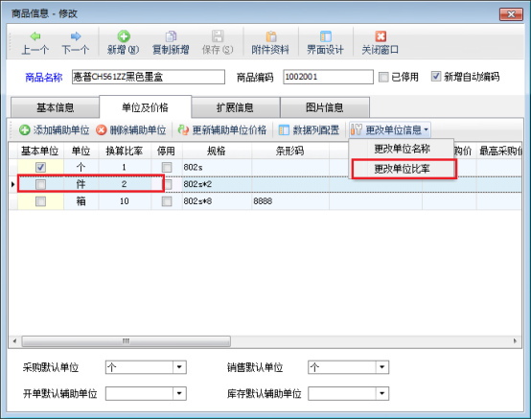Viewport: 531px width, 420px height.
Task: Uncheck the 新增自动编码 checkbox
Action: (x=436, y=77)
